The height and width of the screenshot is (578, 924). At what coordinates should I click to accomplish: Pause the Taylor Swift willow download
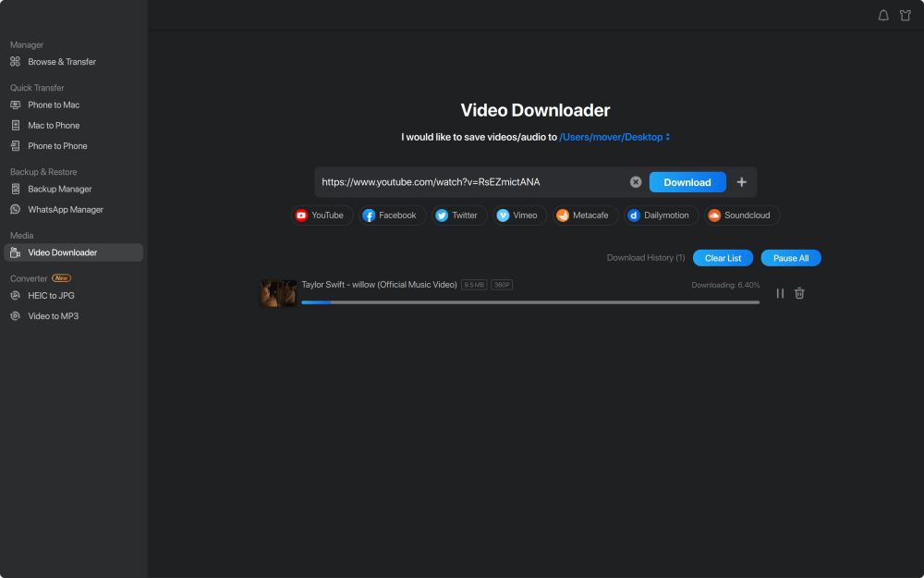point(780,293)
